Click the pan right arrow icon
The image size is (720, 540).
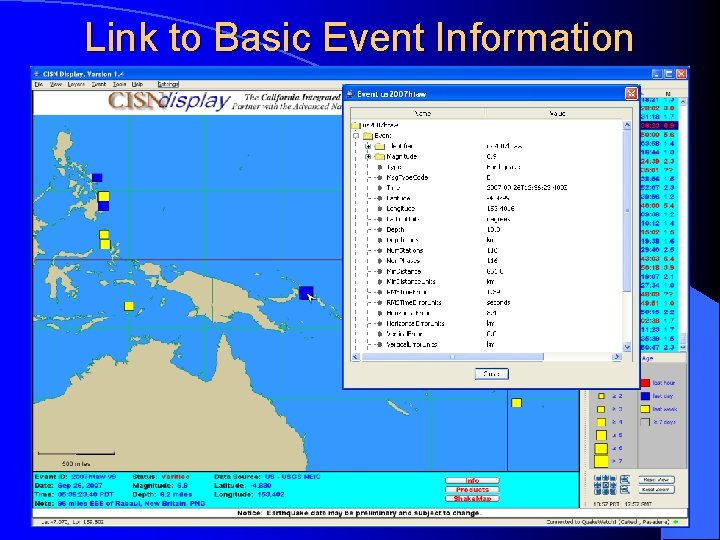click(x=613, y=485)
